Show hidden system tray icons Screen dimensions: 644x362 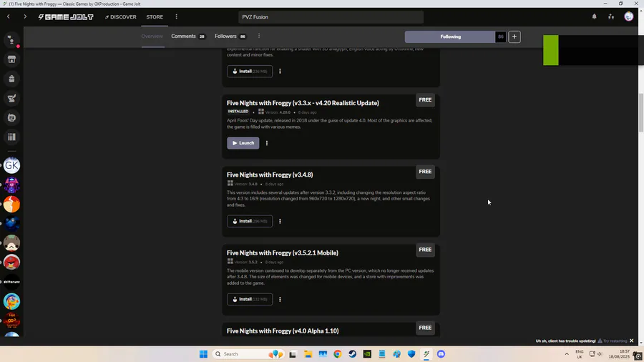pos(567,354)
